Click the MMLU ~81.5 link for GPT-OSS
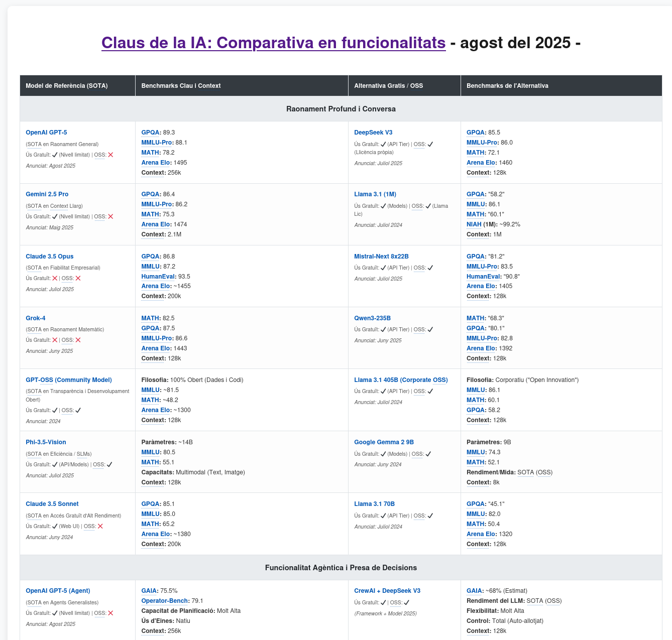Screen dimensions: 672x640 (150, 390)
